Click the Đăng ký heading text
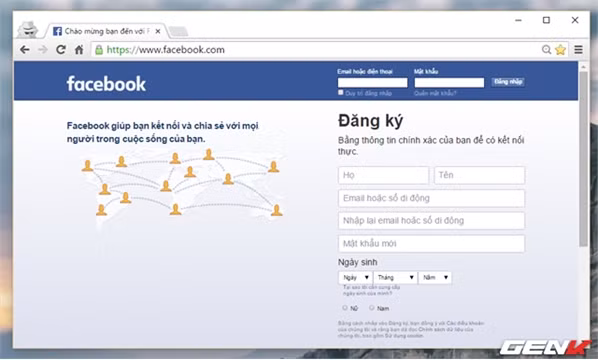598x360 pixels. pyautogui.click(x=370, y=121)
